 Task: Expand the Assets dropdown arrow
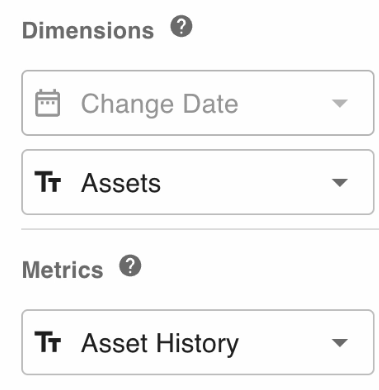pyautogui.click(x=340, y=182)
